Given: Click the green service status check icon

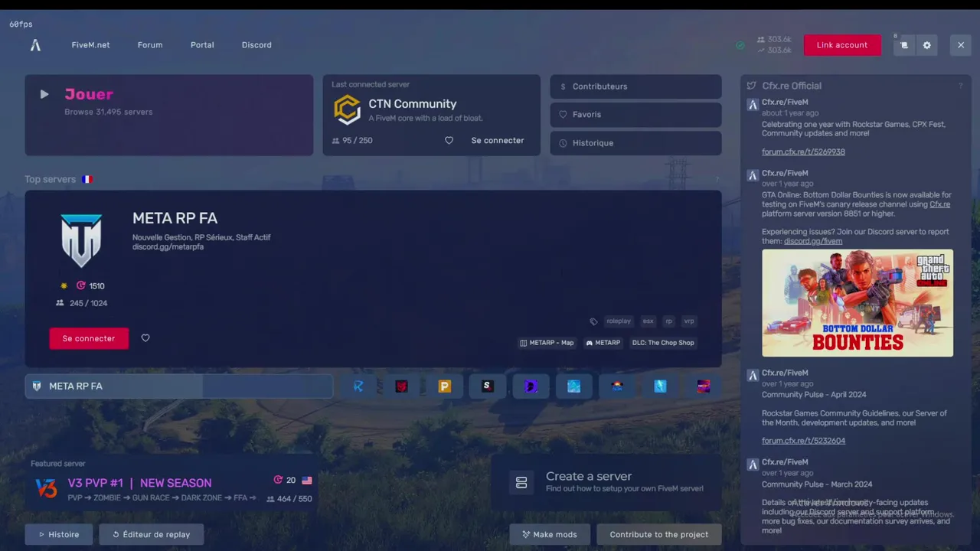Looking at the screenshot, I should 740,45.
